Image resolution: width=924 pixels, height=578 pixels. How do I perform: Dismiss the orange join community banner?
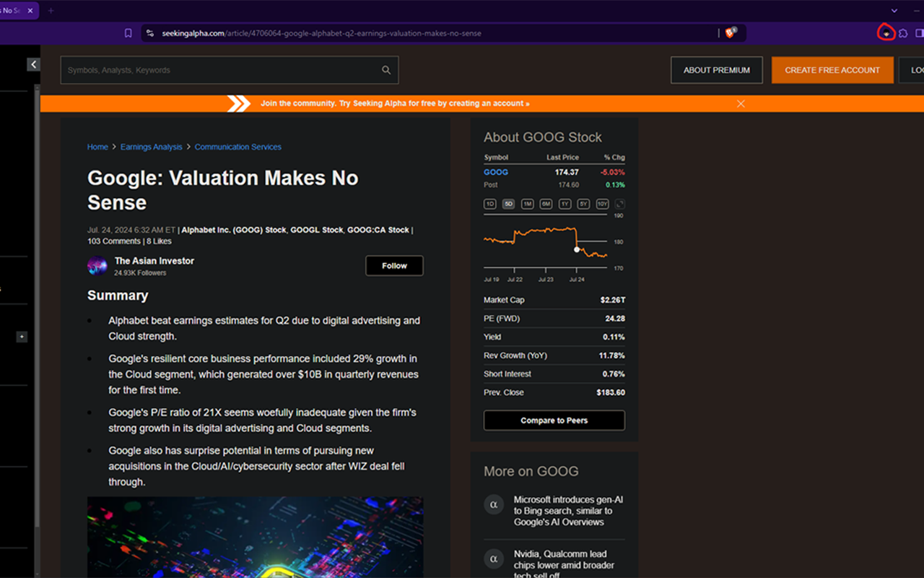click(741, 103)
